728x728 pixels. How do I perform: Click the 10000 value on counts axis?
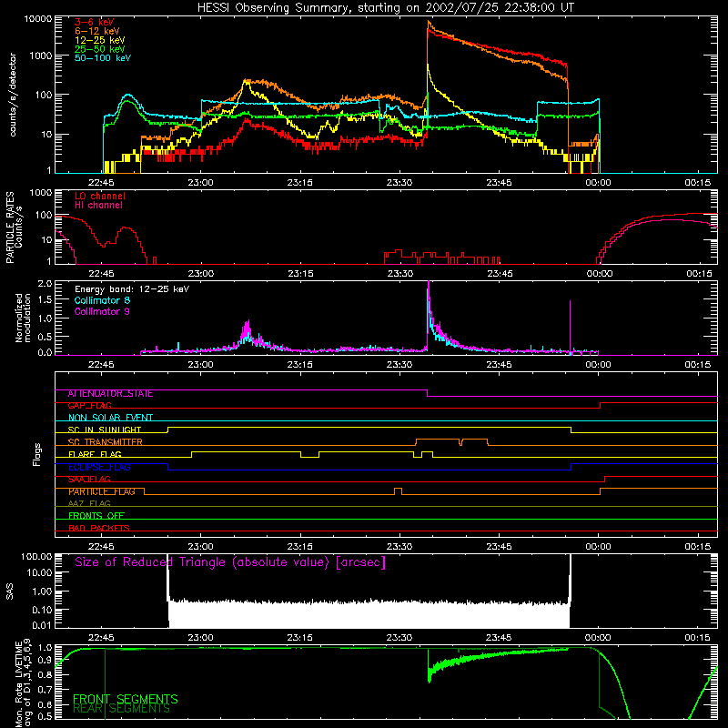point(38,19)
